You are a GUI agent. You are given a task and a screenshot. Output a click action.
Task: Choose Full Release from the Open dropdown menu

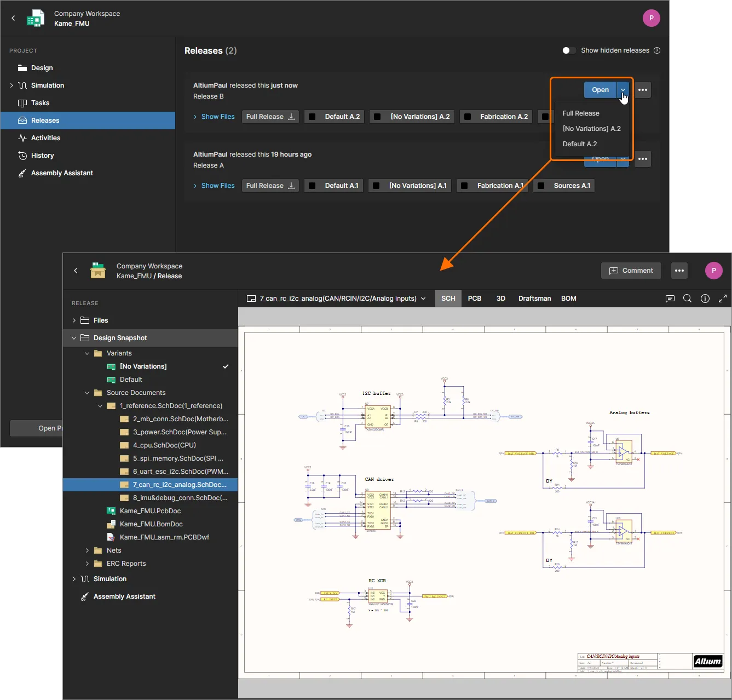tap(580, 113)
